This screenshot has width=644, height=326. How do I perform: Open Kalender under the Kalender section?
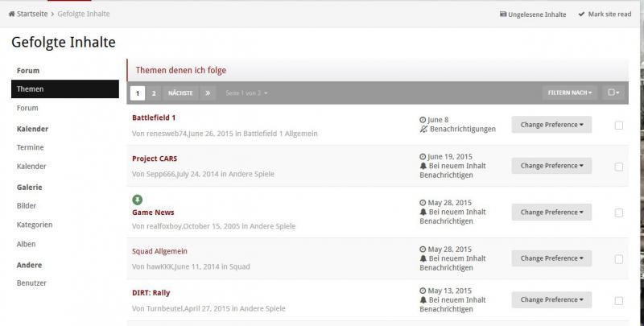31,166
